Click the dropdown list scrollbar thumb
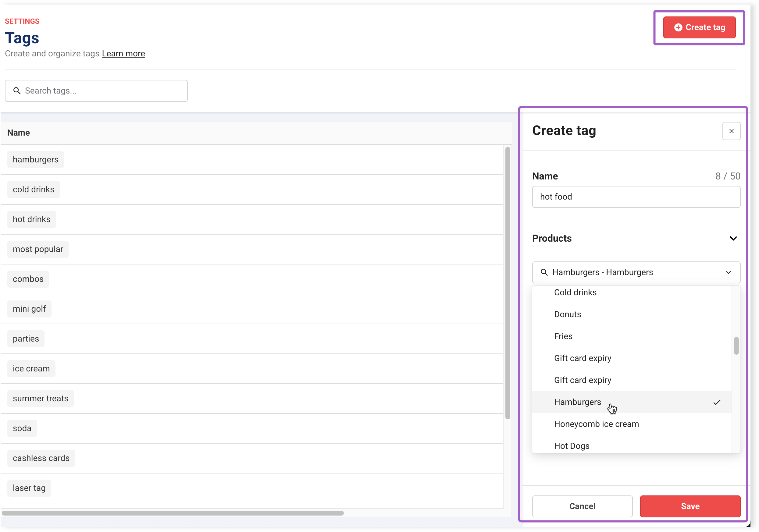This screenshot has width=759, height=532. coord(736,346)
